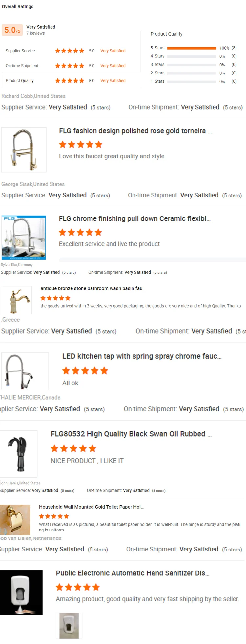Image resolution: width=246 pixels, height=644 pixels.
Task: Click stars under chrome pull down faucet review
Action: point(80,233)
